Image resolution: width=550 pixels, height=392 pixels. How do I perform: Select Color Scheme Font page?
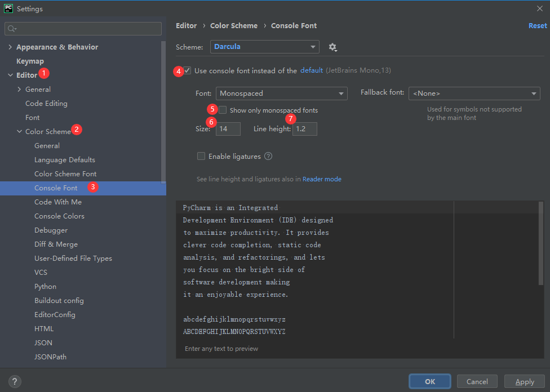click(x=65, y=174)
